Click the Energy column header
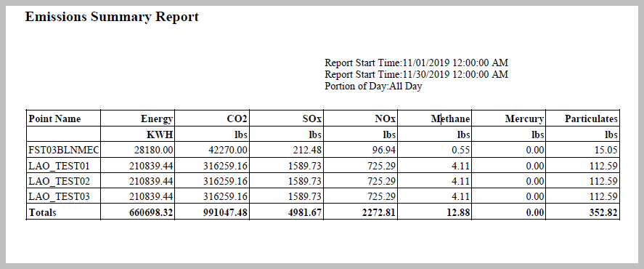The image size is (644, 269). 157,119
